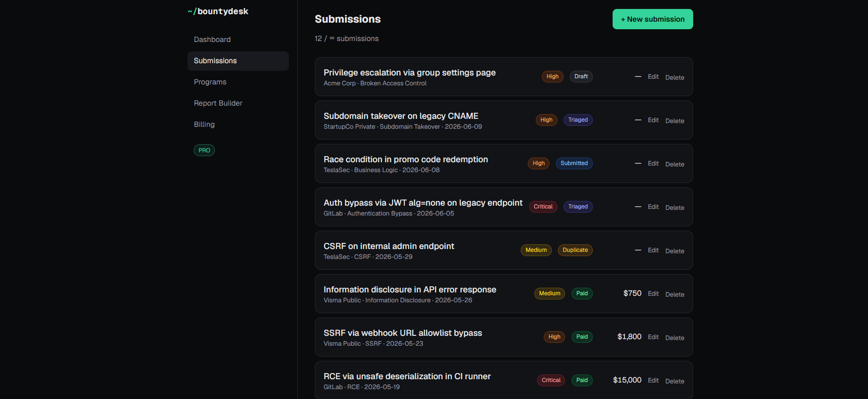Open Subdomain takeover on legacy CNAME
The image size is (868, 399).
pyautogui.click(x=401, y=116)
